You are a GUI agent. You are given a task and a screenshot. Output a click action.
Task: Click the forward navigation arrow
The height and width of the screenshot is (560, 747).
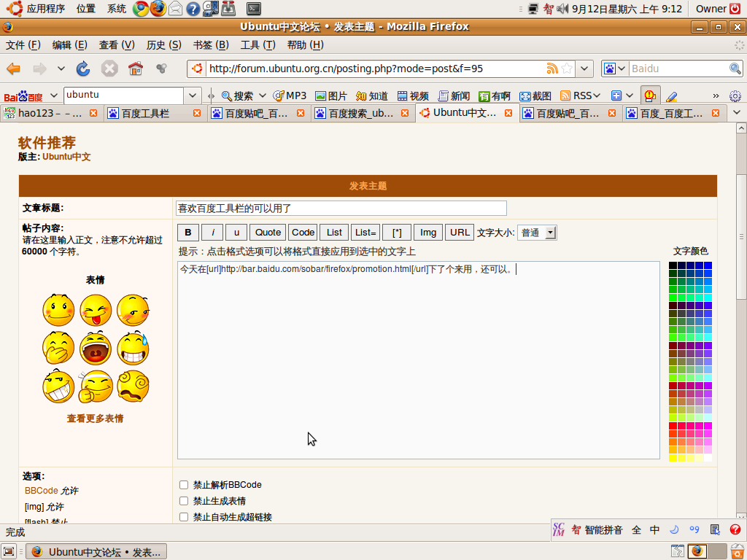pyautogui.click(x=39, y=69)
